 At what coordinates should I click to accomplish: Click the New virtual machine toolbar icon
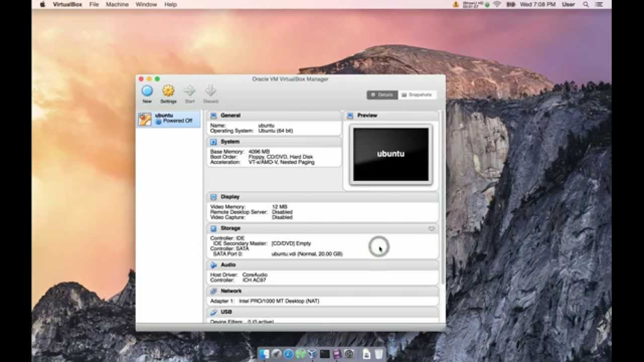click(x=147, y=91)
